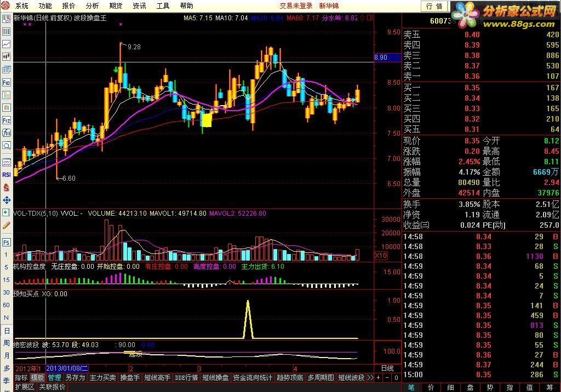Select the daily 日 period button
Image resolution: width=561 pixels, height=392 pixels.
click(7, 331)
